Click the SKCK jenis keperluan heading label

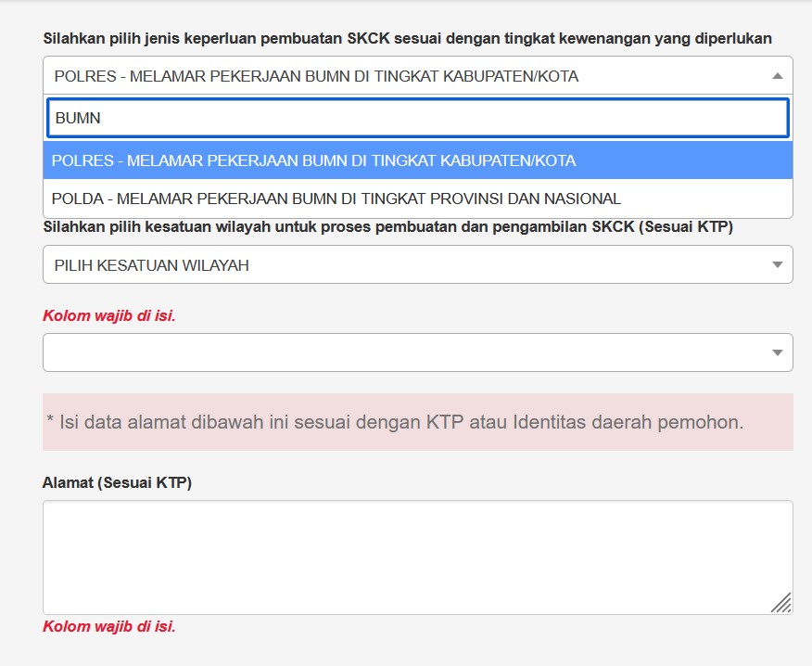tap(407, 38)
